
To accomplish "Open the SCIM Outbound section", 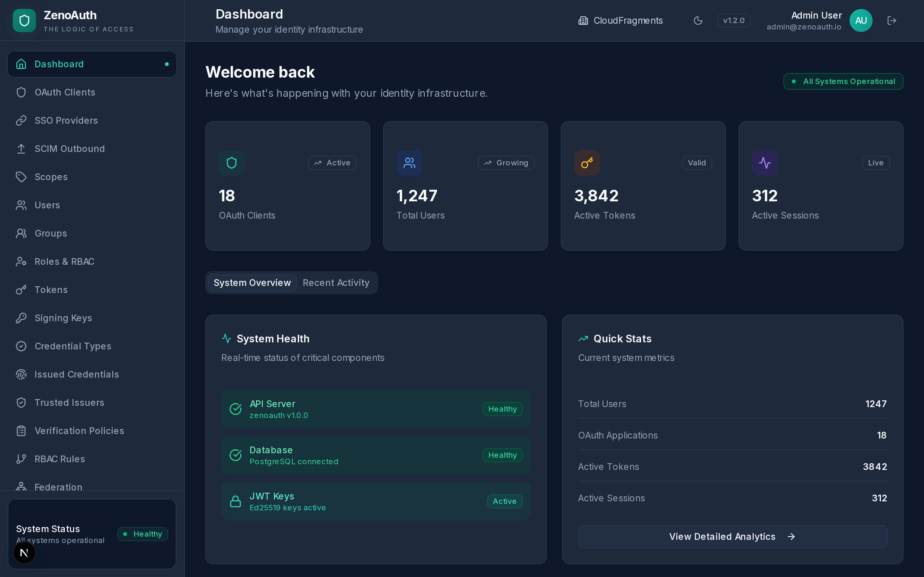I will coord(70,148).
